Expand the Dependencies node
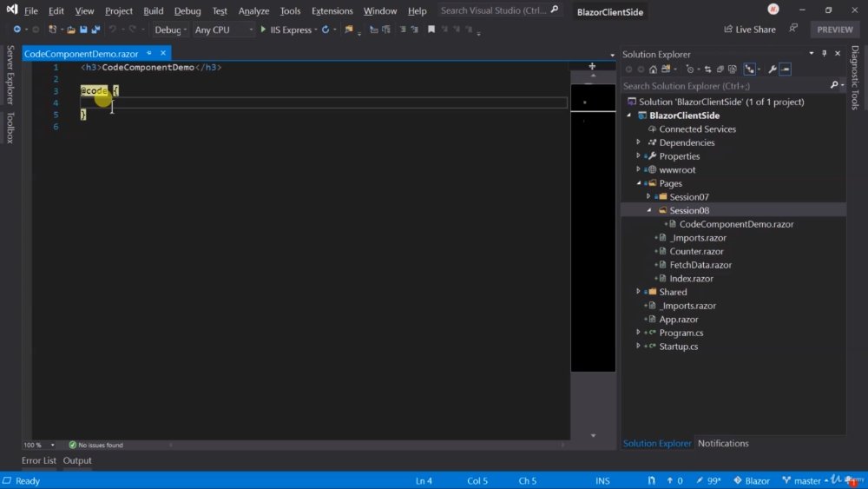The image size is (868, 489). click(638, 142)
